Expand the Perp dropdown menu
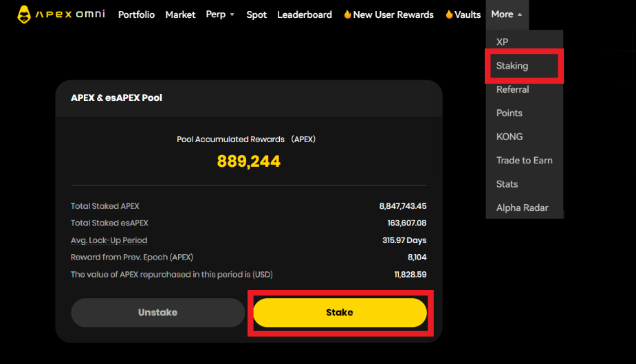 pos(220,14)
